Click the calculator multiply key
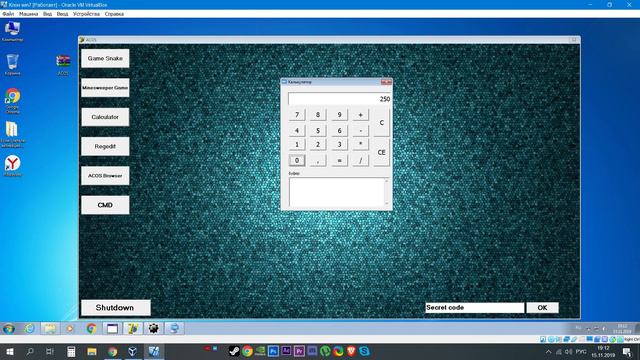Image resolution: width=640 pixels, height=360 pixels. point(360,144)
